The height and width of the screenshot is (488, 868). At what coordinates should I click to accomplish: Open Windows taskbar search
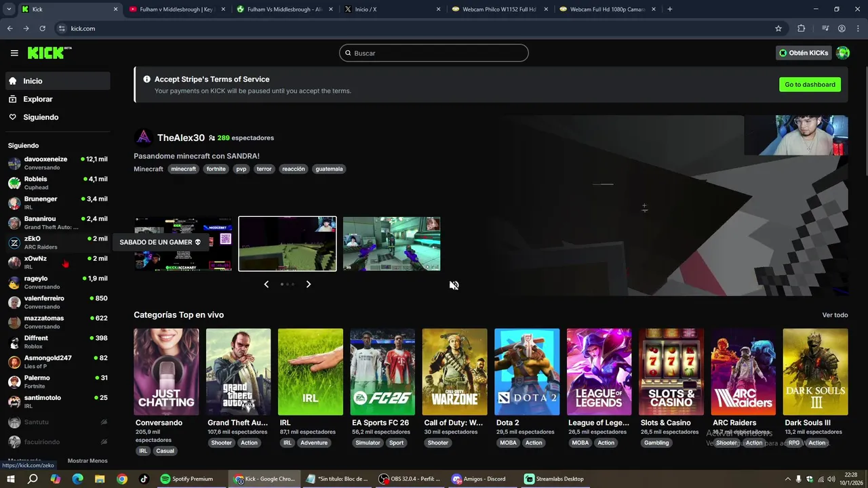[x=33, y=479]
